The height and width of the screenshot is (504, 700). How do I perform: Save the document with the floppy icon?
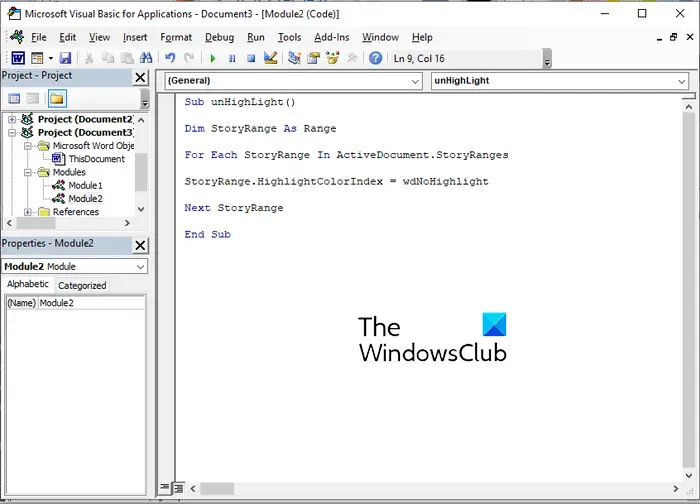65,58
